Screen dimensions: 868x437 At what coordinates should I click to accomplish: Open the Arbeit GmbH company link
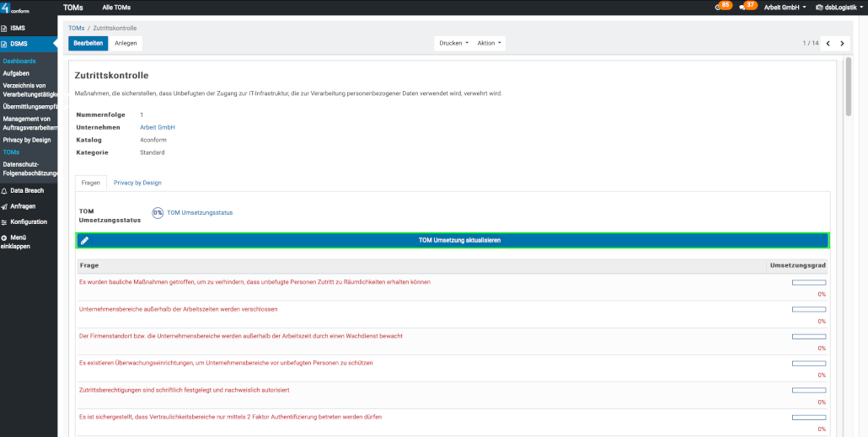(x=157, y=127)
